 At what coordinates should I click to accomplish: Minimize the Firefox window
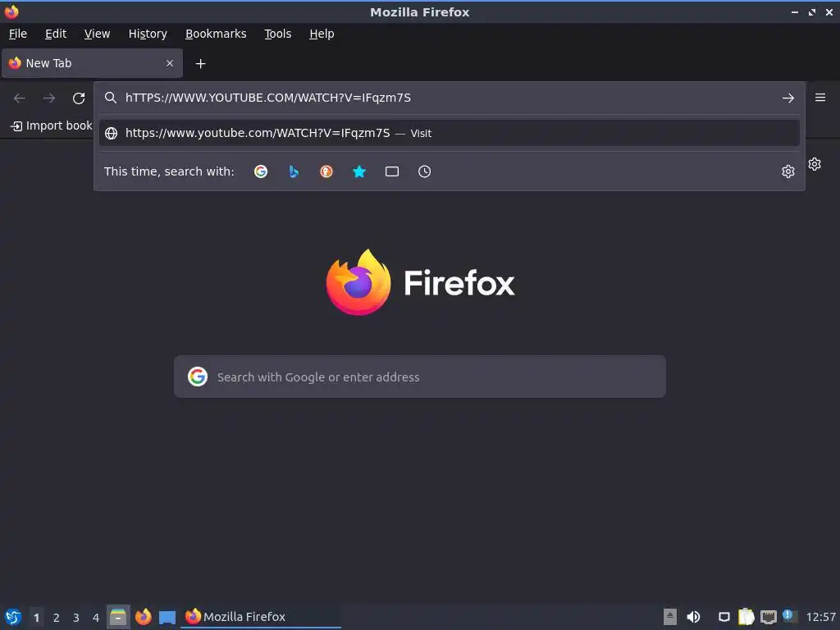[x=794, y=11]
